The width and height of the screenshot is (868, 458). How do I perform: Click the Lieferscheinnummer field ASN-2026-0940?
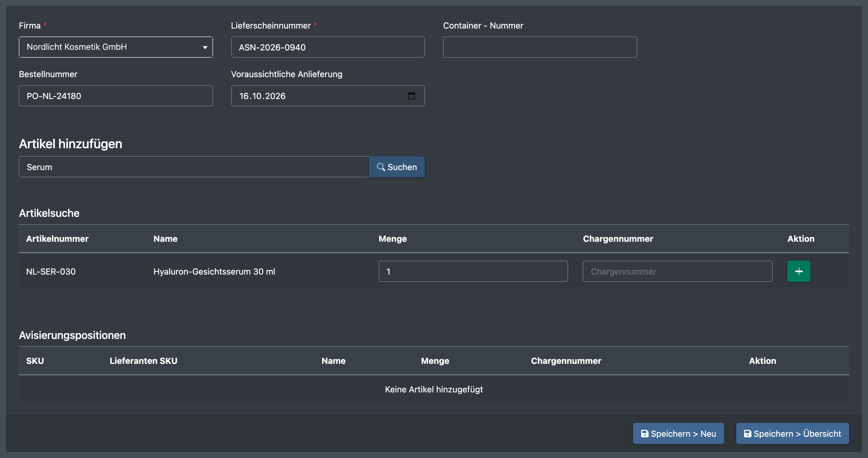click(327, 47)
